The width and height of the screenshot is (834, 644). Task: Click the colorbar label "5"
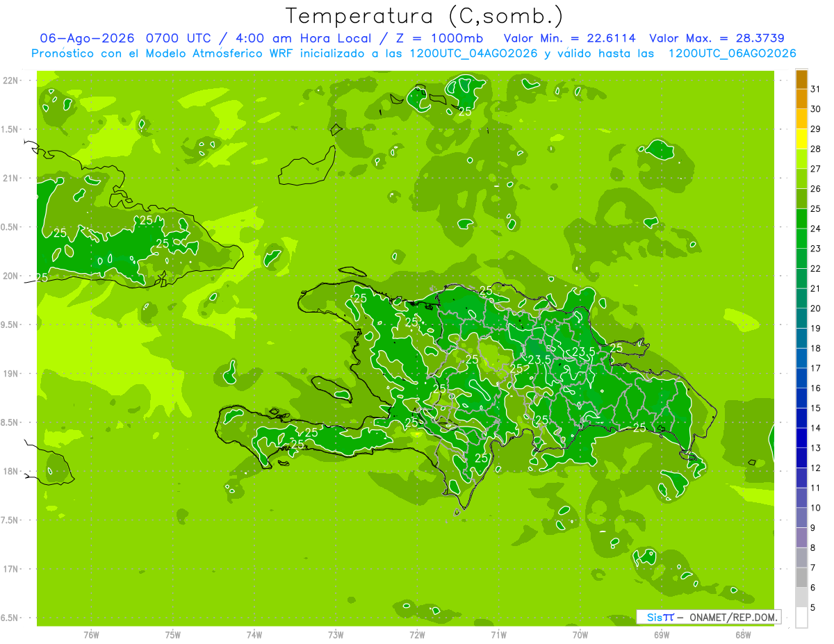[813, 607]
